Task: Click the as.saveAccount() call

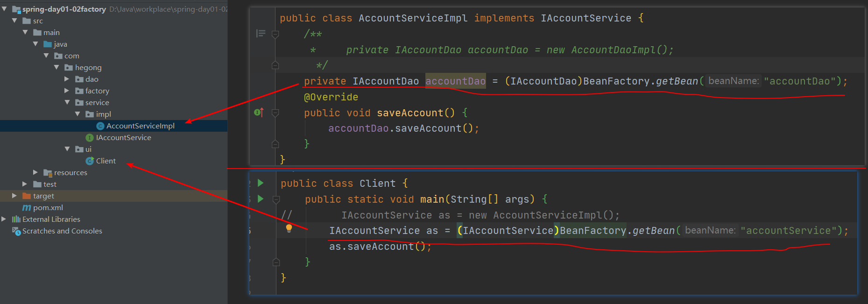Action: coord(381,247)
